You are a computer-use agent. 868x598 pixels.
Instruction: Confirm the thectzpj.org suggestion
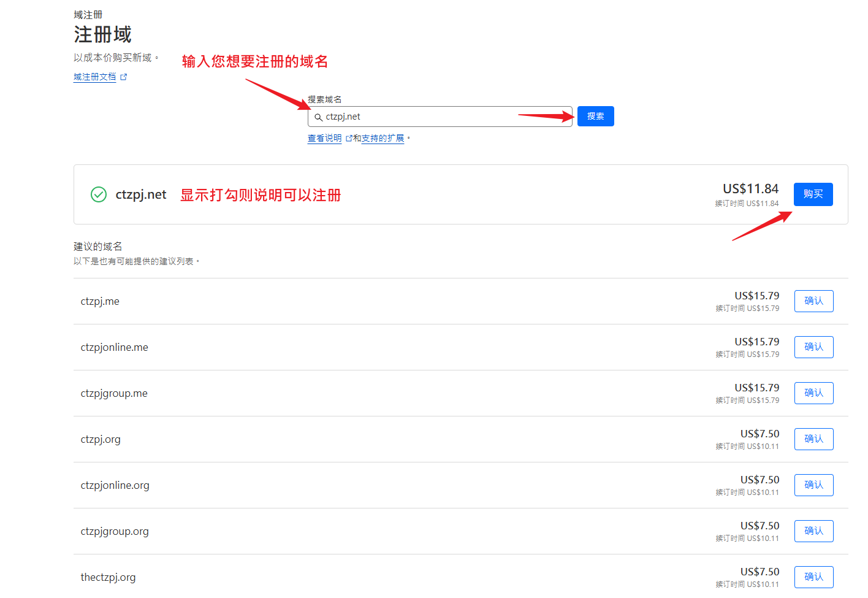(x=813, y=577)
